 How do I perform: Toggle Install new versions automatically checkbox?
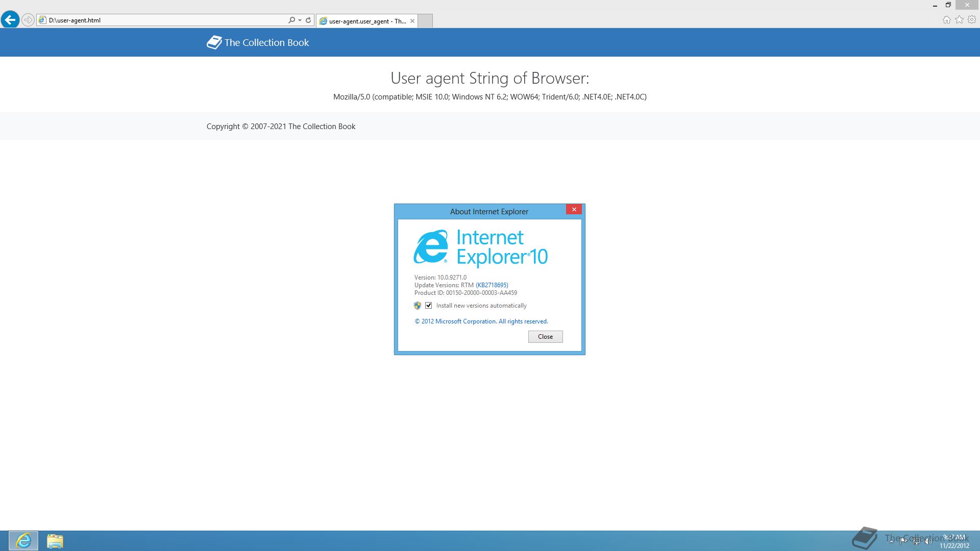pos(429,306)
